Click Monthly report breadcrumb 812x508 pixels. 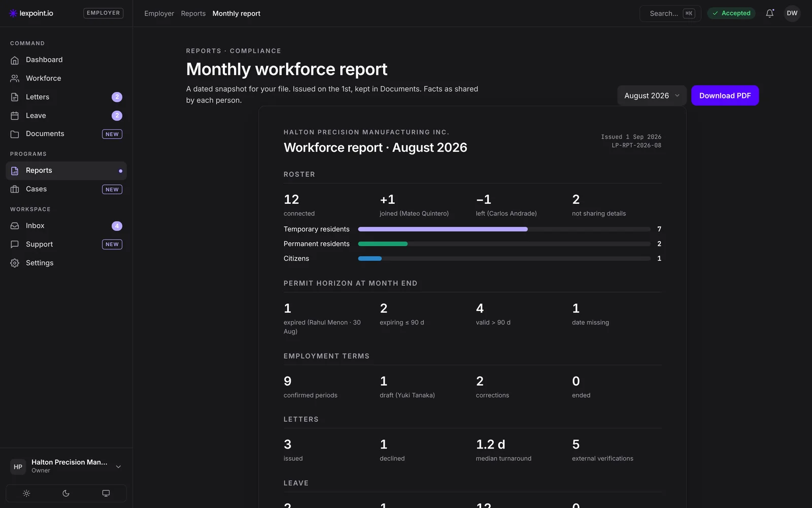pyautogui.click(x=236, y=13)
